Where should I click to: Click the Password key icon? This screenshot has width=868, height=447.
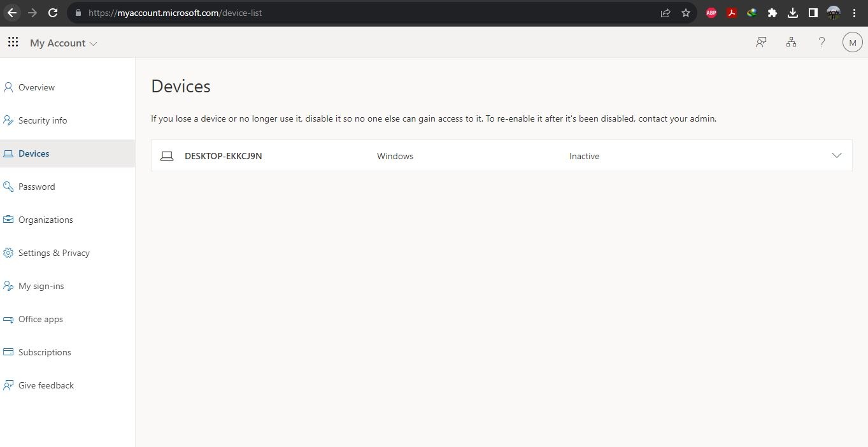pyautogui.click(x=8, y=187)
